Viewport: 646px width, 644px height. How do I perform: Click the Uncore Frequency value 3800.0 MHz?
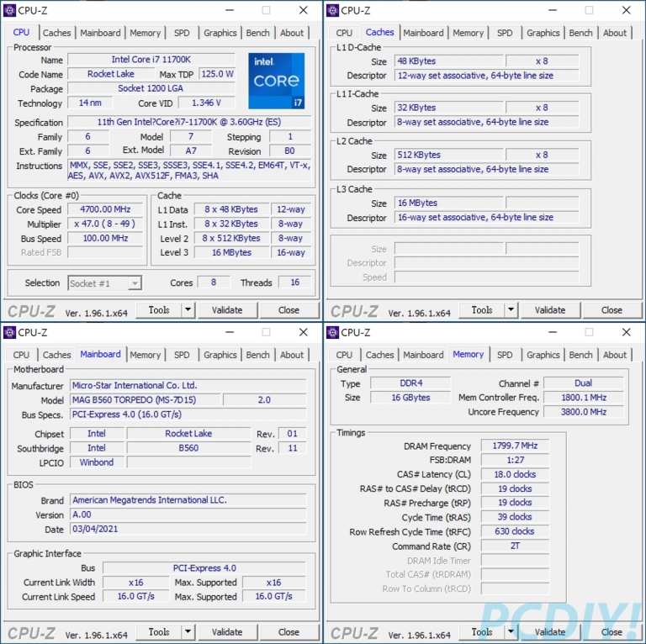[584, 412]
